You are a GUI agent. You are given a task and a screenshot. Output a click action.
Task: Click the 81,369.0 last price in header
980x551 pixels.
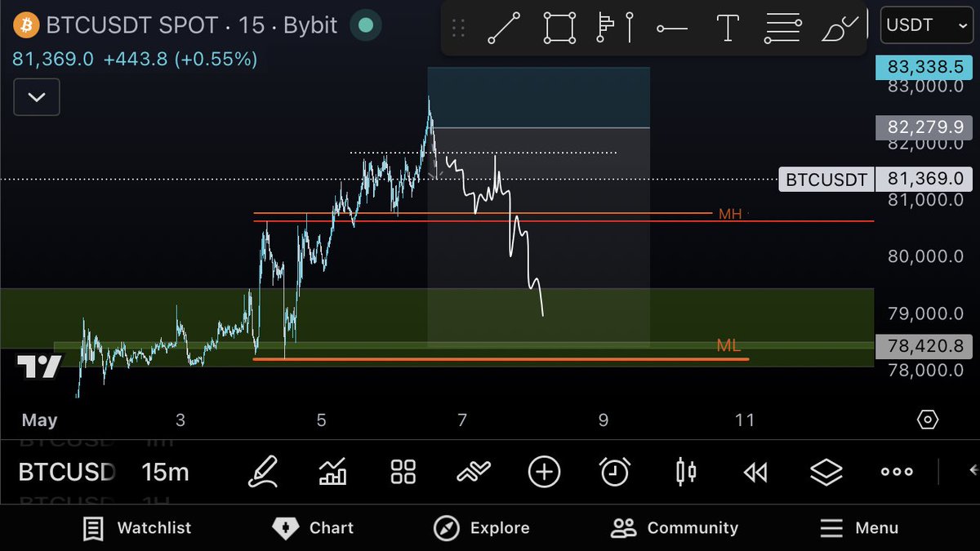point(53,60)
